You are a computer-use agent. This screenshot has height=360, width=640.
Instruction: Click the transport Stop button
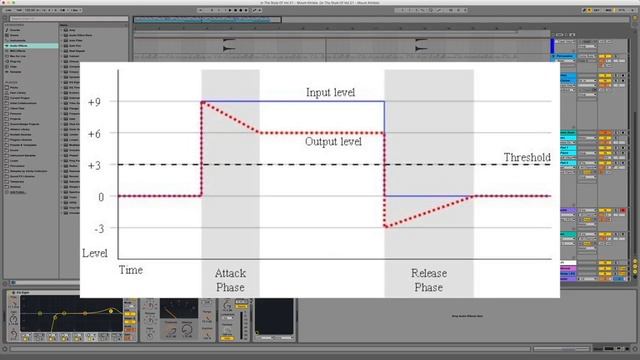click(x=236, y=10)
